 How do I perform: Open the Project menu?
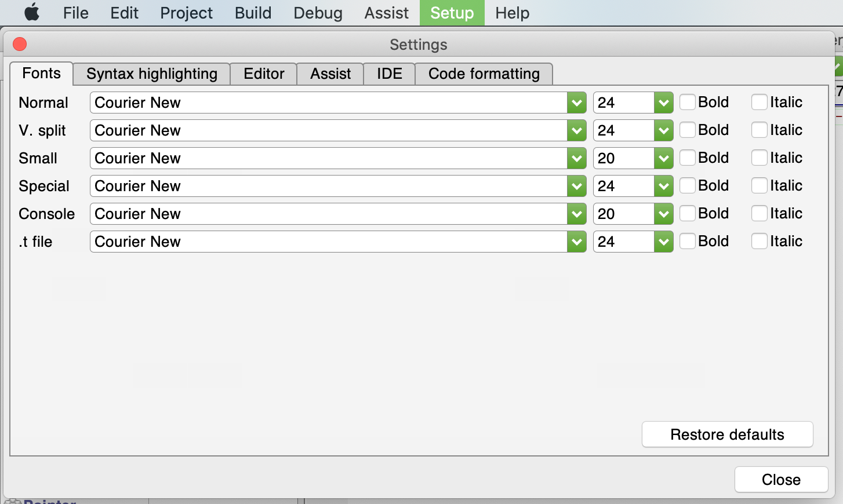click(186, 13)
